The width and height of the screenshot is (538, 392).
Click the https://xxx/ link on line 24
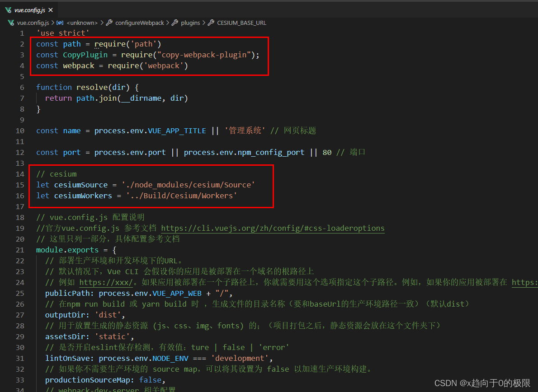click(106, 282)
